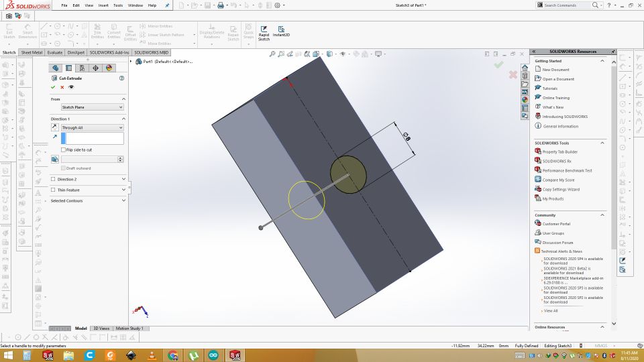Collapse the Direction 1 section chevron
644x362 pixels.
(123, 119)
